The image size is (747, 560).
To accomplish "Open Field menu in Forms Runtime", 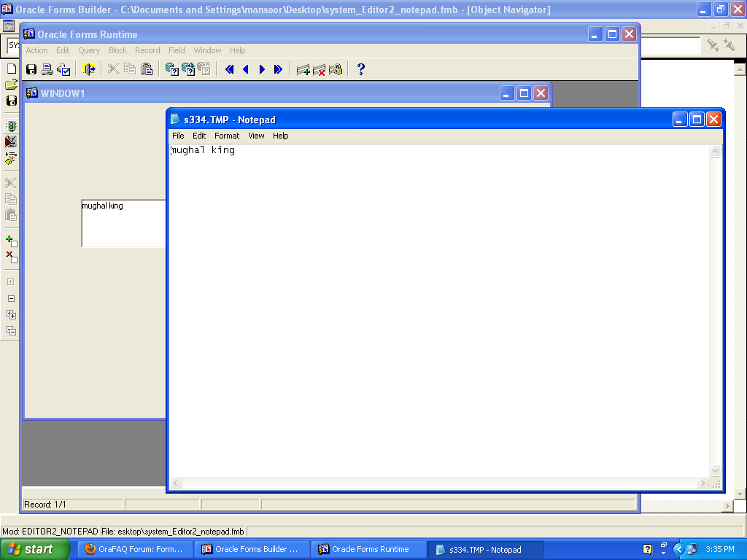I will click(177, 50).
